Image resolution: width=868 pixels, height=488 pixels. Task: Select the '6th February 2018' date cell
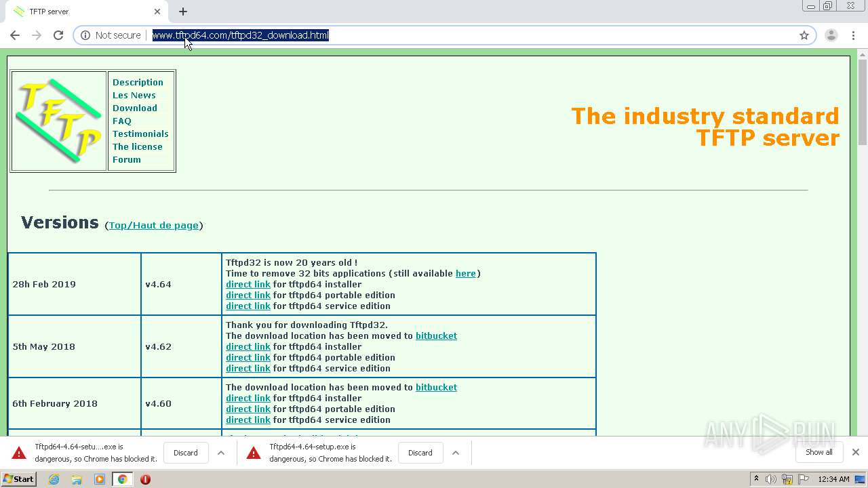(75, 403)
